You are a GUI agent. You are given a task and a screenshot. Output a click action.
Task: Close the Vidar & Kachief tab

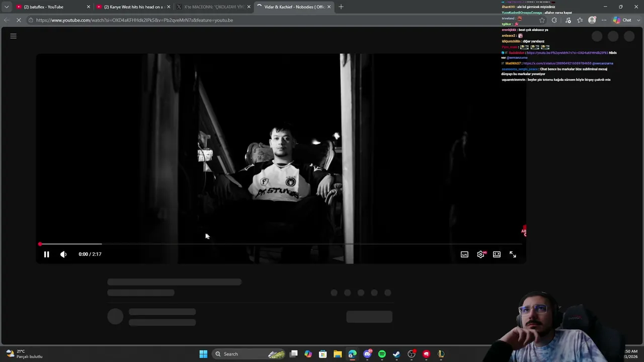[x=329, y=7]
